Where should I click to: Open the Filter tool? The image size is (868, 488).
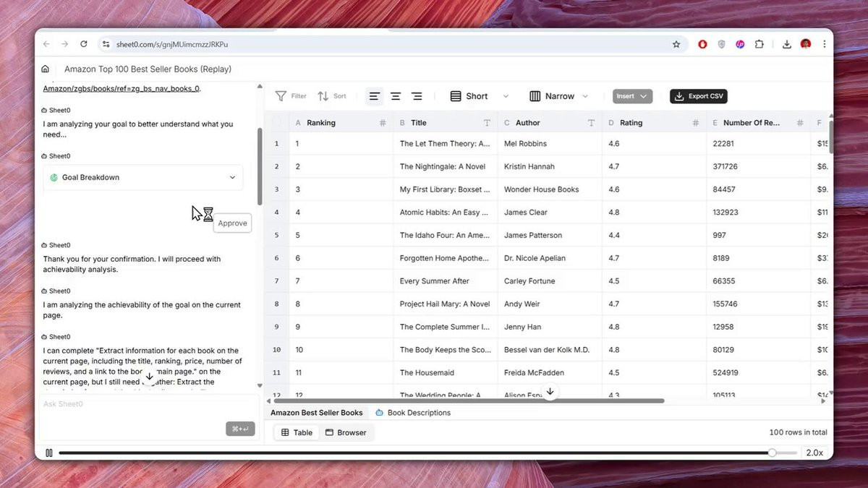point(291,96)
